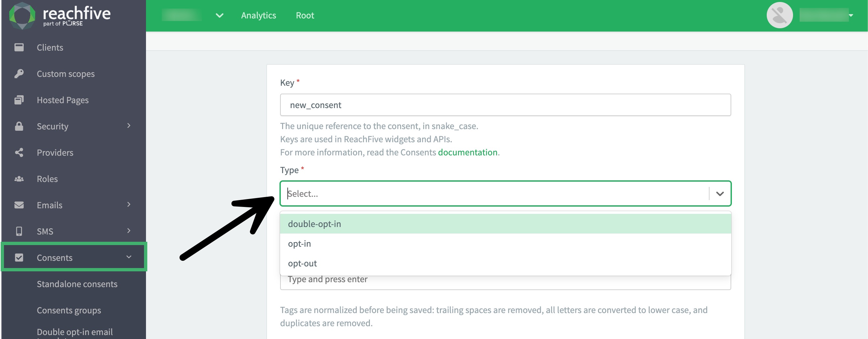Toggle the Type dropdown arrow
The width and height of the screenshot is (868, 339).
pos(720,193)
